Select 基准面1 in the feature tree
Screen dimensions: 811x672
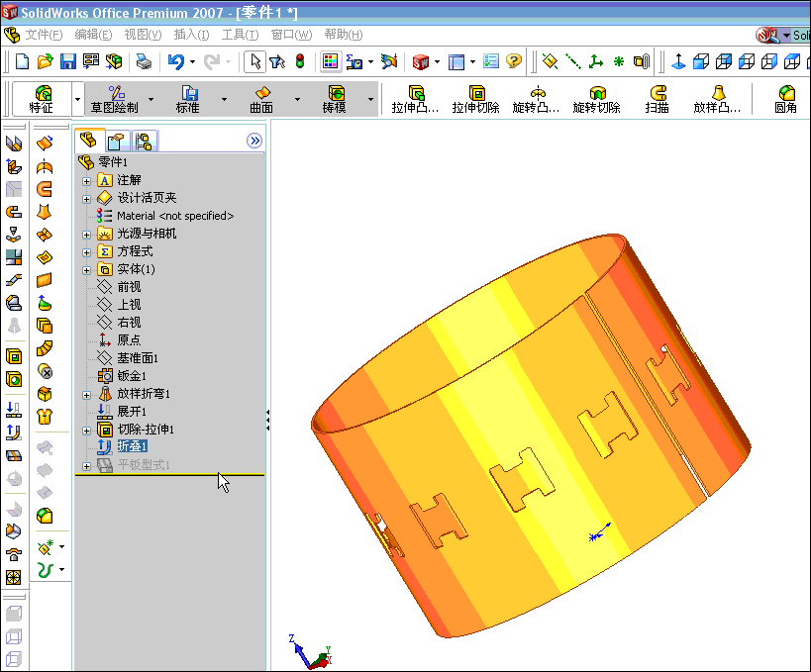tap(128, 358)
